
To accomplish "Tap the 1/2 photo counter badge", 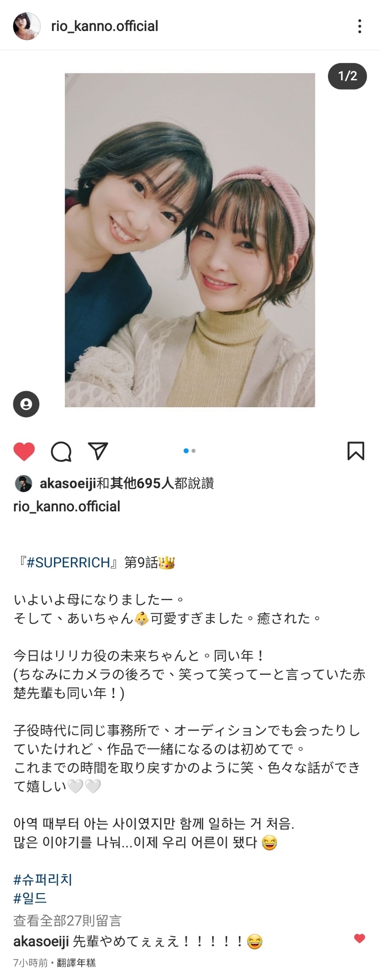I will click(347, 76).
